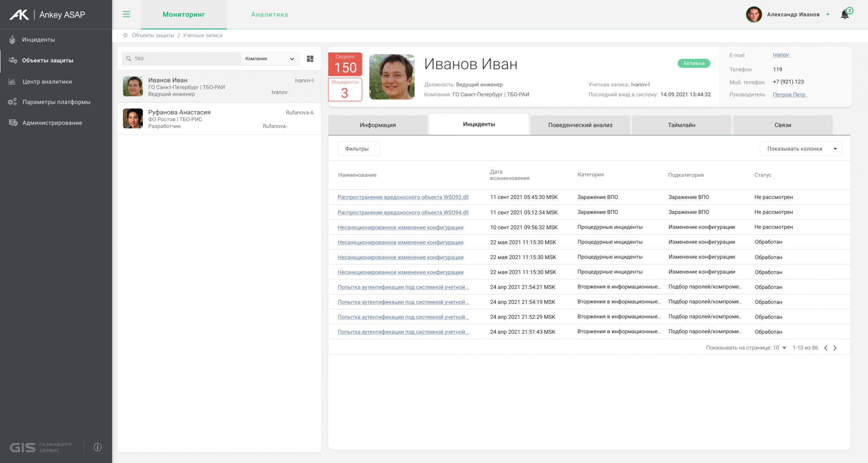Open Параметры платформы in sidebar
Viewport: 868px width, 463px height.
click(x=56, y=102)
